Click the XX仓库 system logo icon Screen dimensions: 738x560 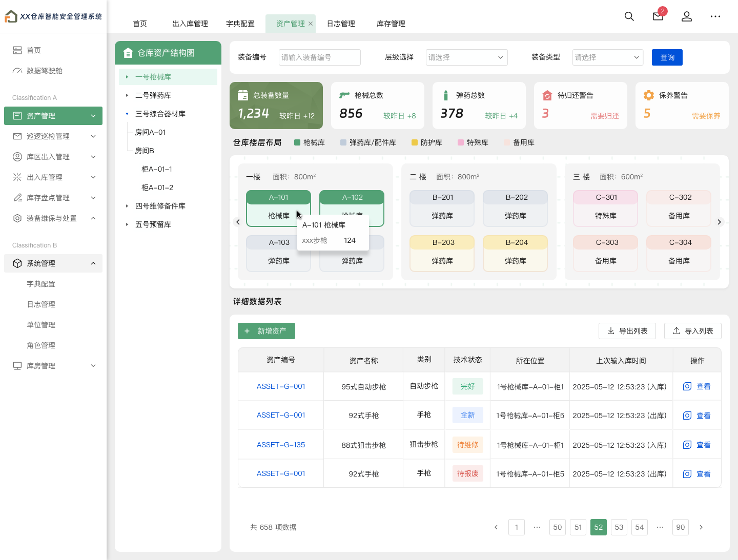click(x=11, y=16)
